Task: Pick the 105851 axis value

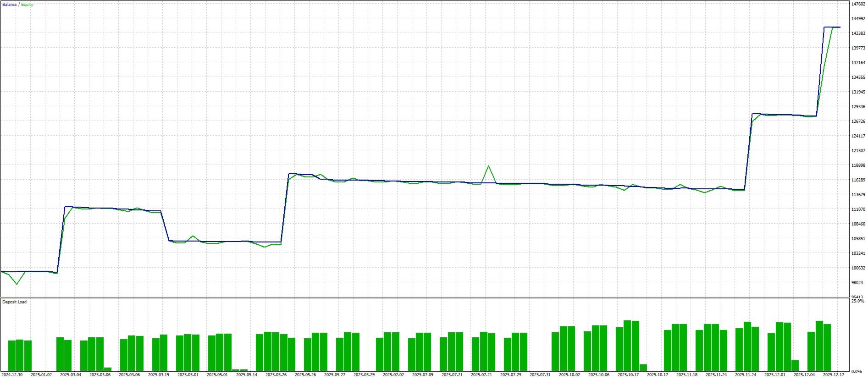Action: tap(858, 239)
